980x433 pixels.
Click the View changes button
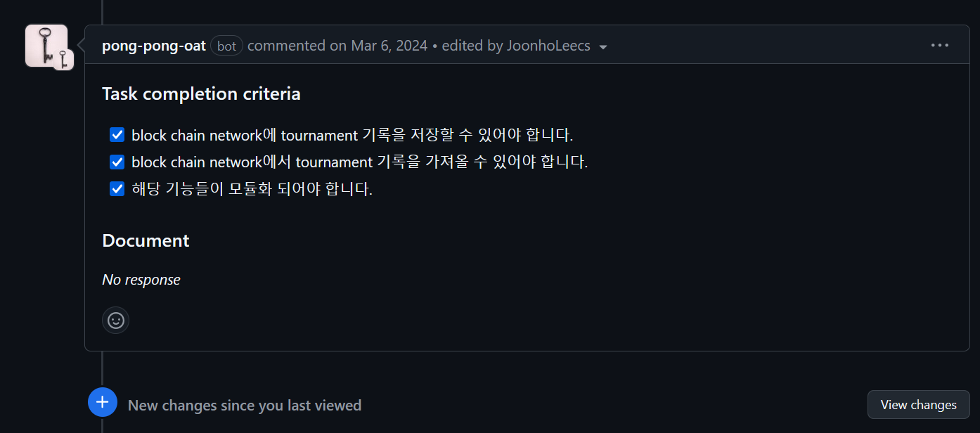pyautogui.click(x=918, y=405)
